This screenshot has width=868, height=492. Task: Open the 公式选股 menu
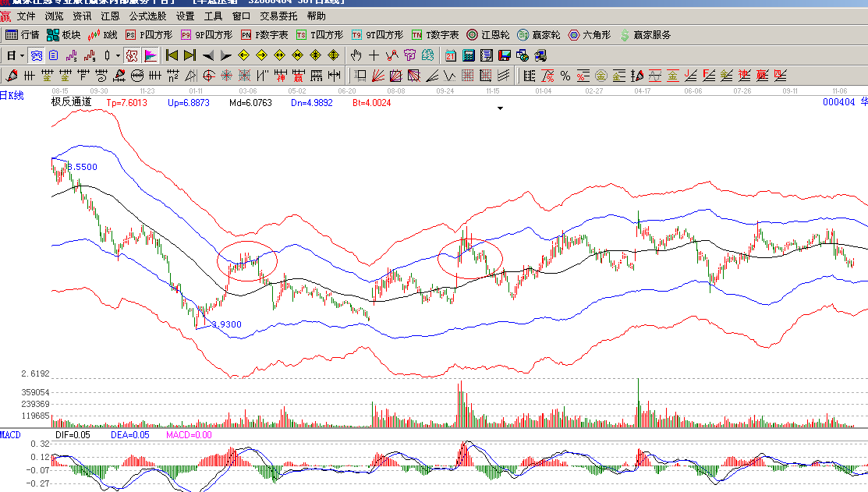[x=147, y=16]
